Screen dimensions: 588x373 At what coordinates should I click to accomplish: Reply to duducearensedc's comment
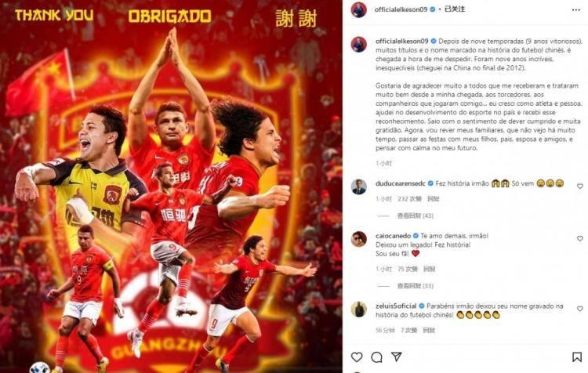pyautogui.click(x=433, y=199)
